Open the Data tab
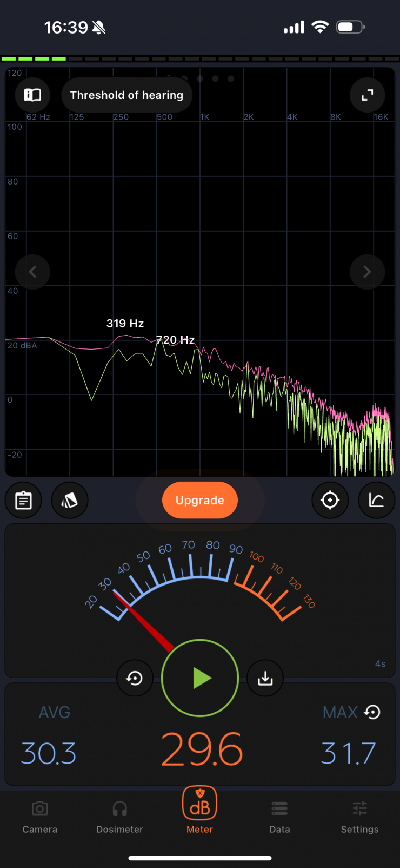Screen dimensions: 400x868 279,817
